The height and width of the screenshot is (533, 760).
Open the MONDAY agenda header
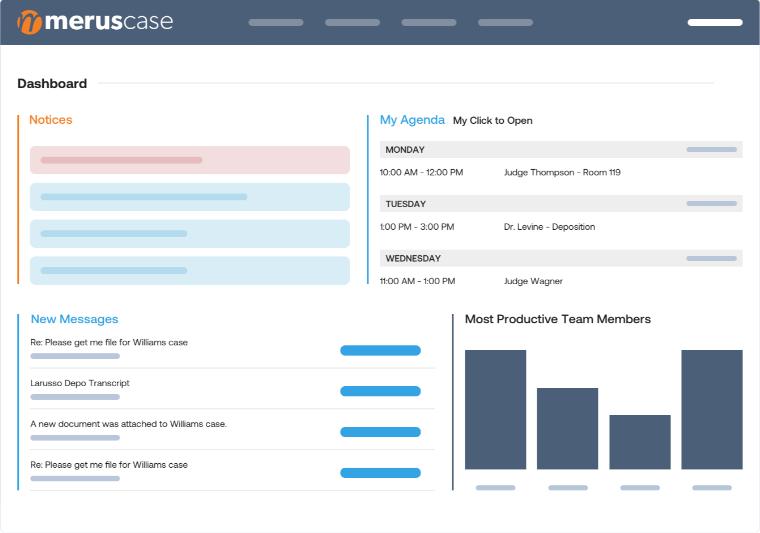tap(561, 150)
